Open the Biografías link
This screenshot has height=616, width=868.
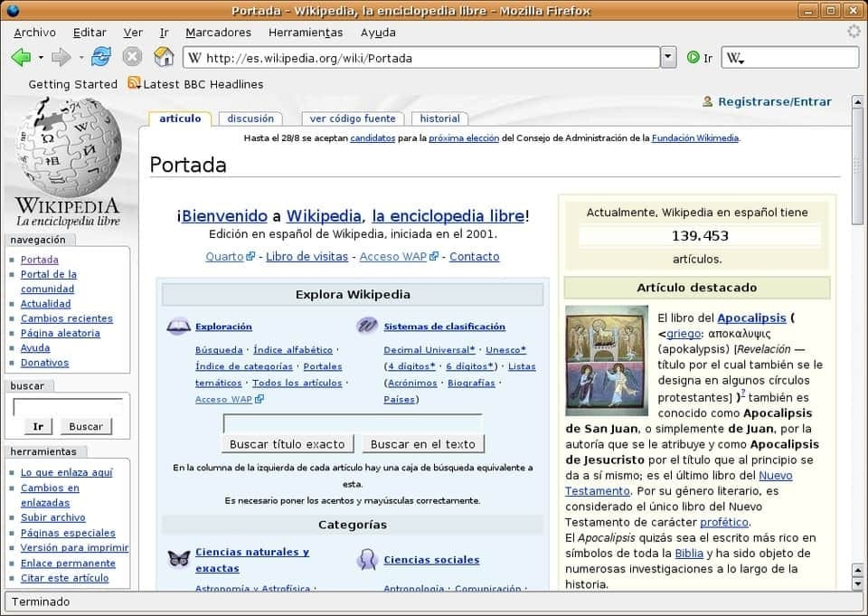(471, 383)
